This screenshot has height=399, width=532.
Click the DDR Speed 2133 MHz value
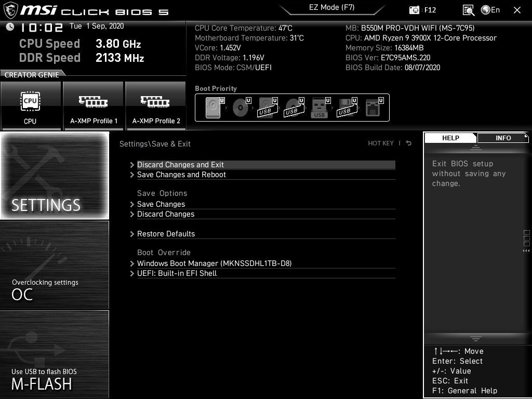point(120,58)
